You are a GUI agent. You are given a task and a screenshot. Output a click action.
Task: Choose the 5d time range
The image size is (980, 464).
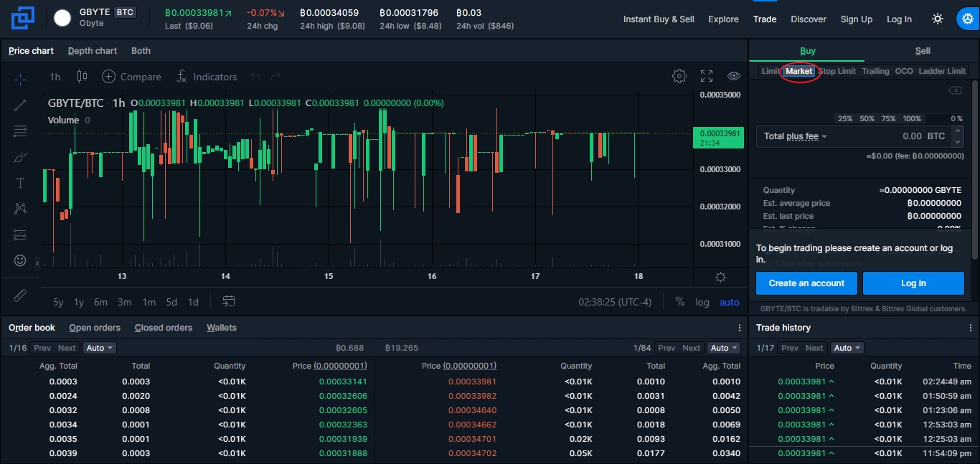(171, 302)
